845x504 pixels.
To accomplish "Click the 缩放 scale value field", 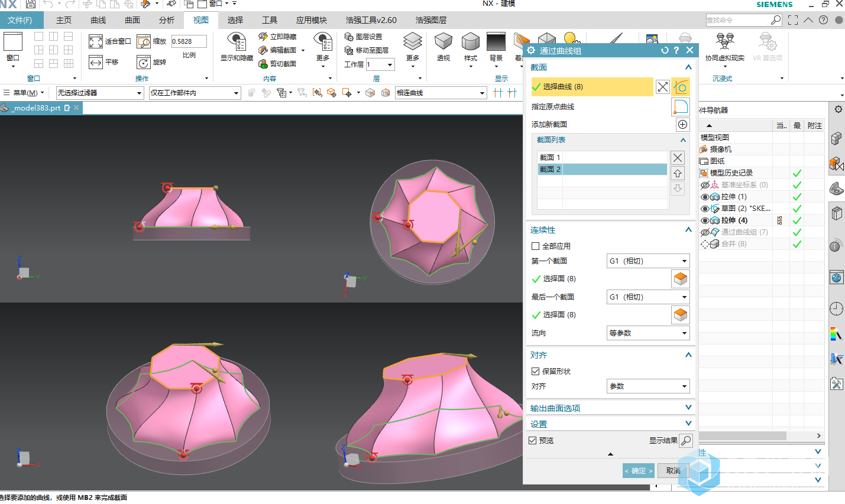I will point(189,41).
